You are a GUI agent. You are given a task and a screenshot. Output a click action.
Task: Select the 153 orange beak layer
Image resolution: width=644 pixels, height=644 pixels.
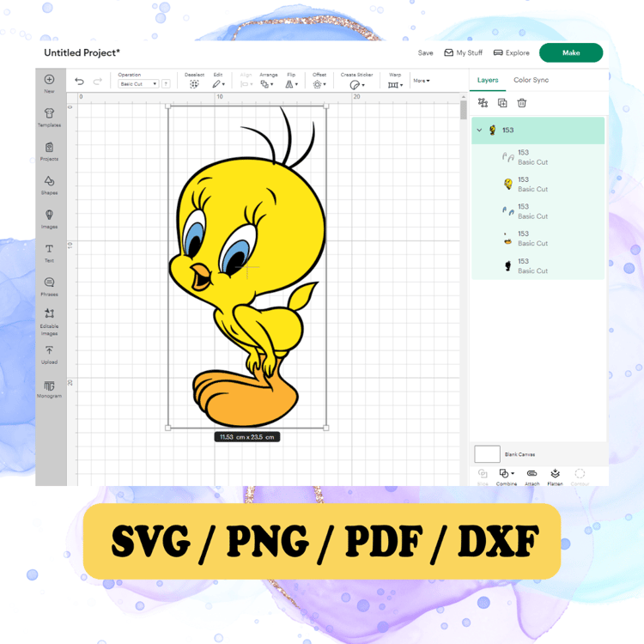pyautogui.click(x=538, y=238)
